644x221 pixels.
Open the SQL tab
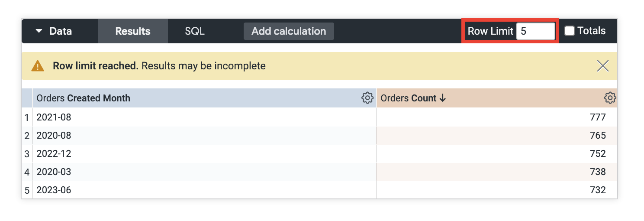click(x=194, y=31)
